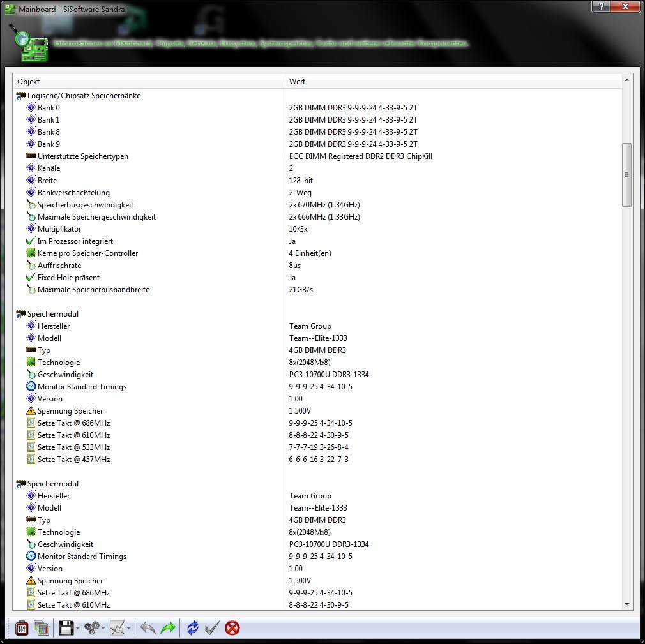The image size is (645, 644).
Task: Click the scrollbar down arrow
Action: tap(627, 604)
